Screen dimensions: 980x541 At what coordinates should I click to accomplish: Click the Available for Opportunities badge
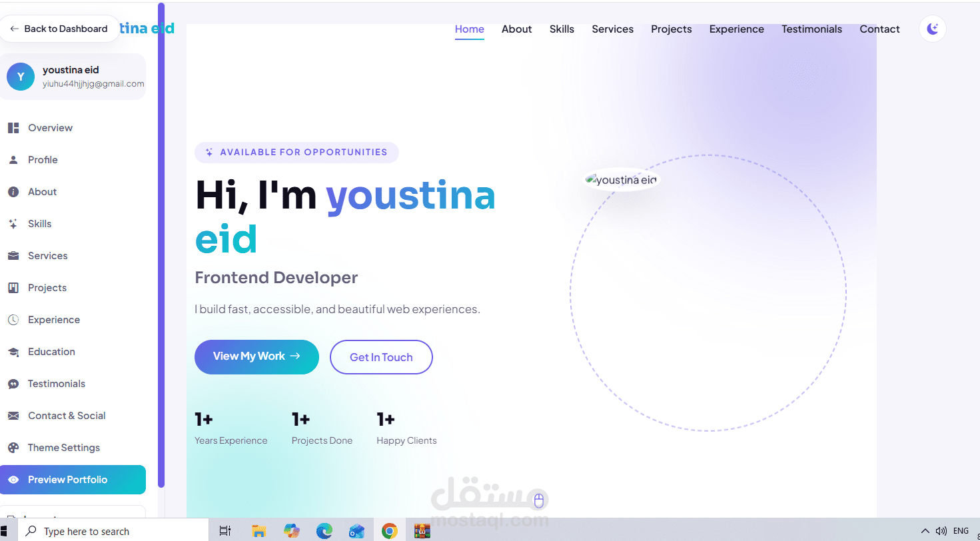(x=296, y=152)
